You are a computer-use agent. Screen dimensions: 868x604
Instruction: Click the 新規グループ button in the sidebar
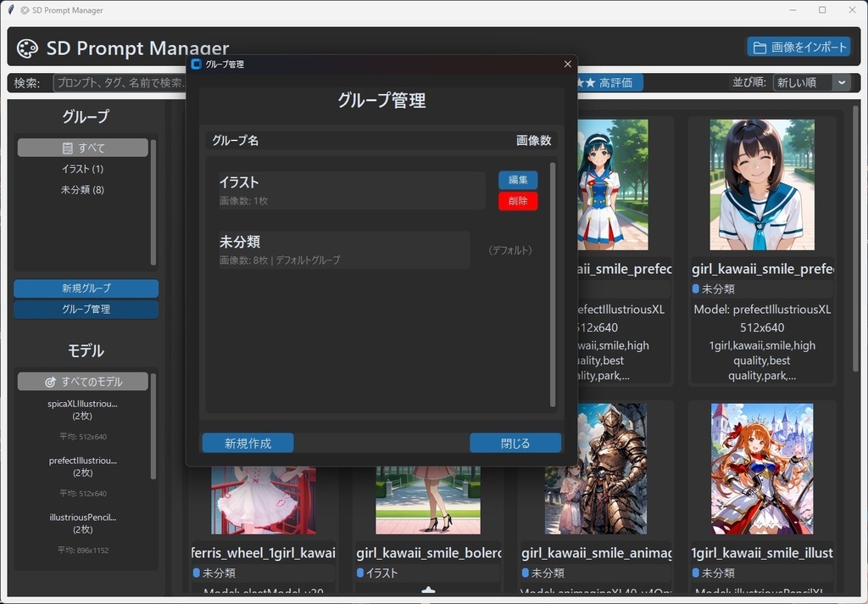[85, 288]
